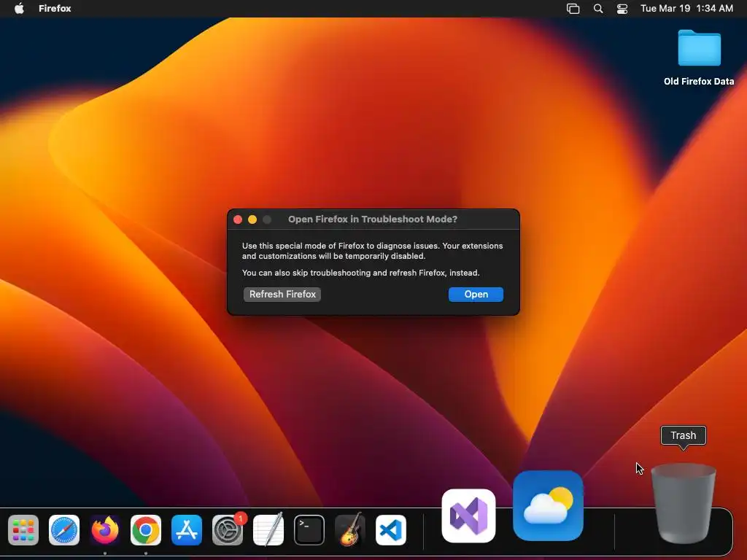This screenshot has width=747, height=560.
Task: Open Terminal from the Dock
Action: click(x=309, y=530)
